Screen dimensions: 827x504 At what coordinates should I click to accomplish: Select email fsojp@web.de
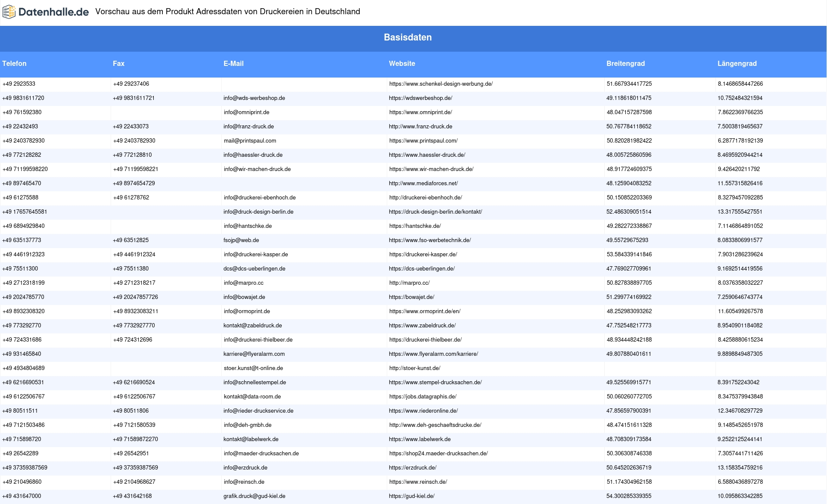241,240
